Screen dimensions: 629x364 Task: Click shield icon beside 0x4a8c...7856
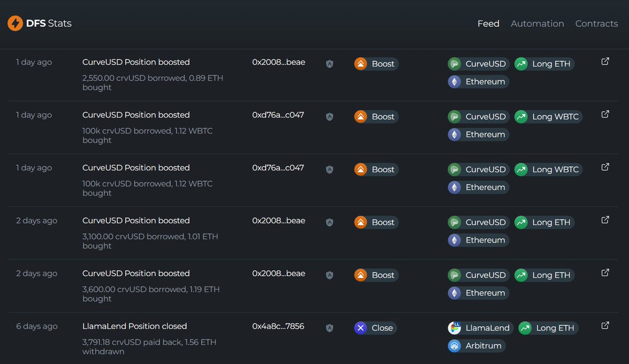coord(329,328)
